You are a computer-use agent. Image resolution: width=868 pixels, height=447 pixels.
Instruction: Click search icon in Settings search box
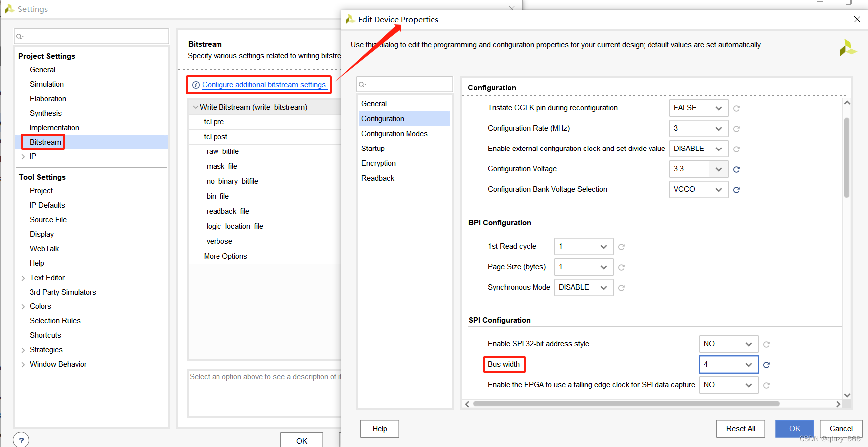coord(20,36)
